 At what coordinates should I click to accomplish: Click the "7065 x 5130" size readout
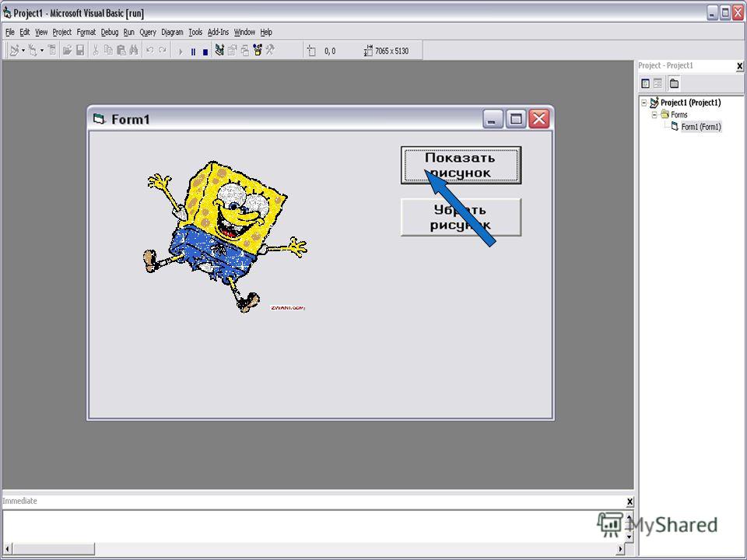tap(391, 51)
